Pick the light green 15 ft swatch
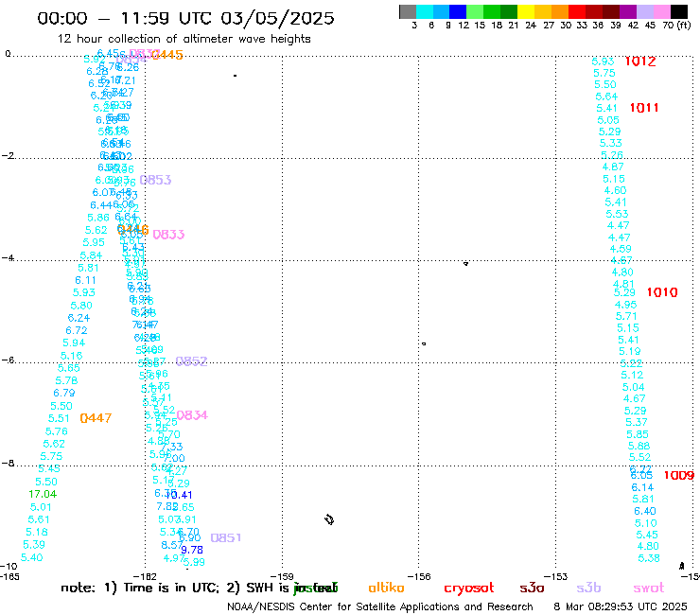The width and height of the screenshot is (700, 615). point(475,11)
